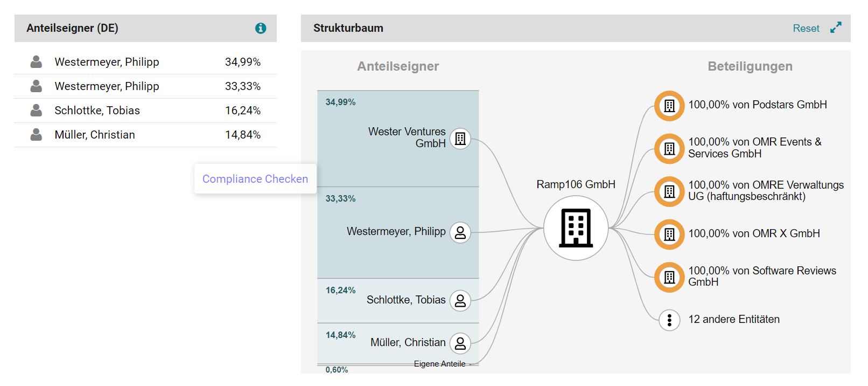Select the OMRE Verwaltungs UG icon
868x386 pixels.
[669, 191]
